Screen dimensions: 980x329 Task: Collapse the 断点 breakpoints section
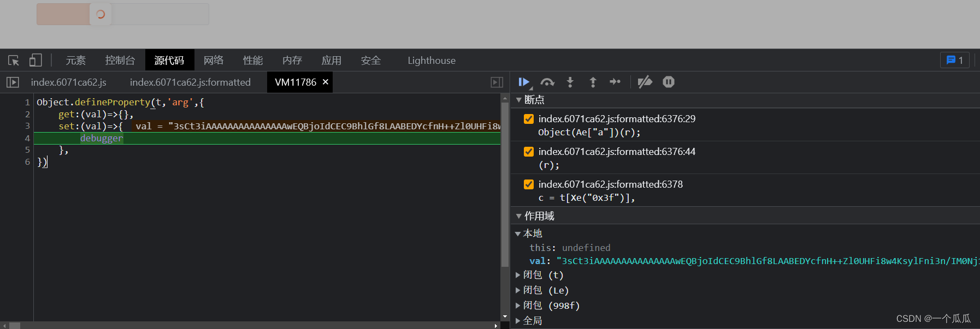point(519,100)
